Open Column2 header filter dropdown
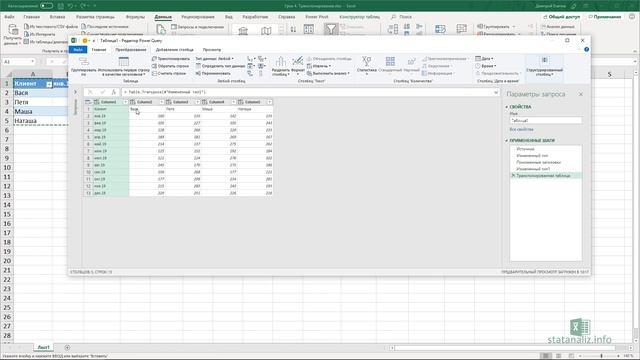Viewport: 640px width, 360px height. (x=162, y=102)
